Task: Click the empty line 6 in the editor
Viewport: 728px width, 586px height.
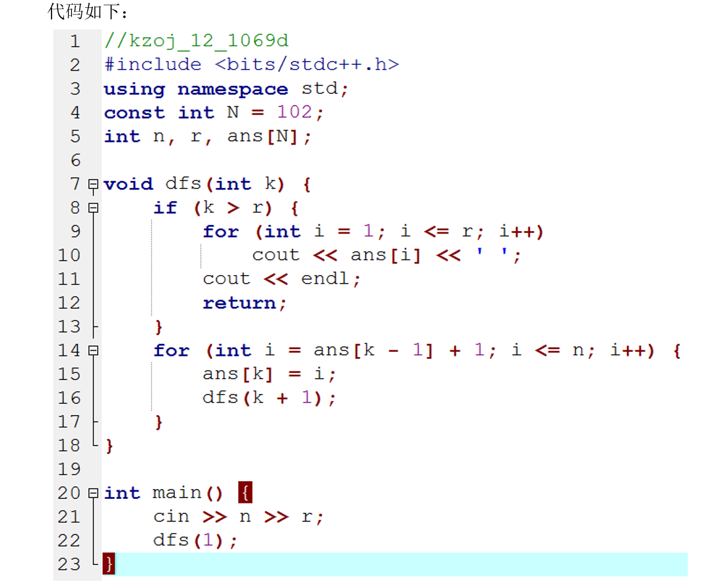Action: click(x=330, y=160)
